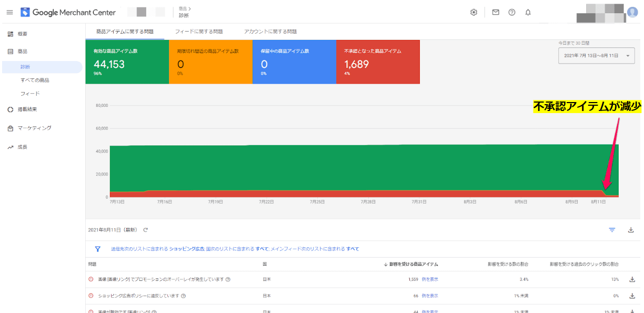Click the help question mark icon

(512, 12)
